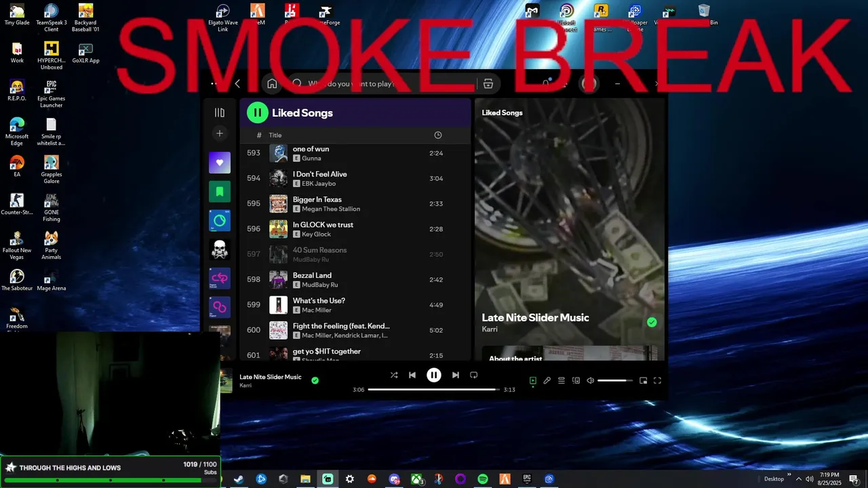Click Karri under the player bar title

coord(245,386)
